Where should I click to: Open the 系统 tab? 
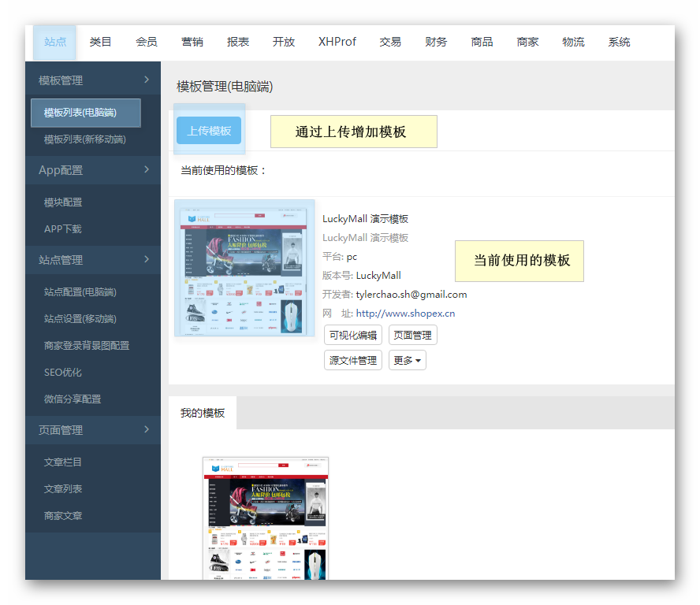619,43
